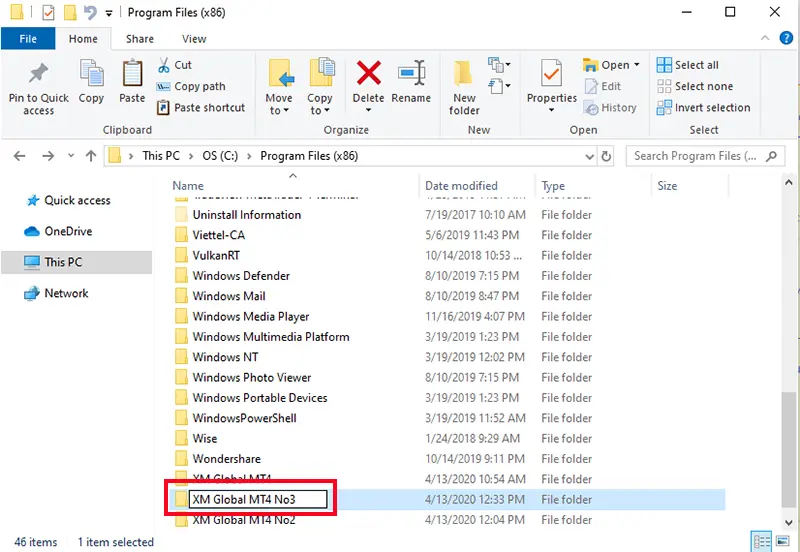Open the Easy access dropdown icon
Screen dimensions: 800x552
point(499,86)
